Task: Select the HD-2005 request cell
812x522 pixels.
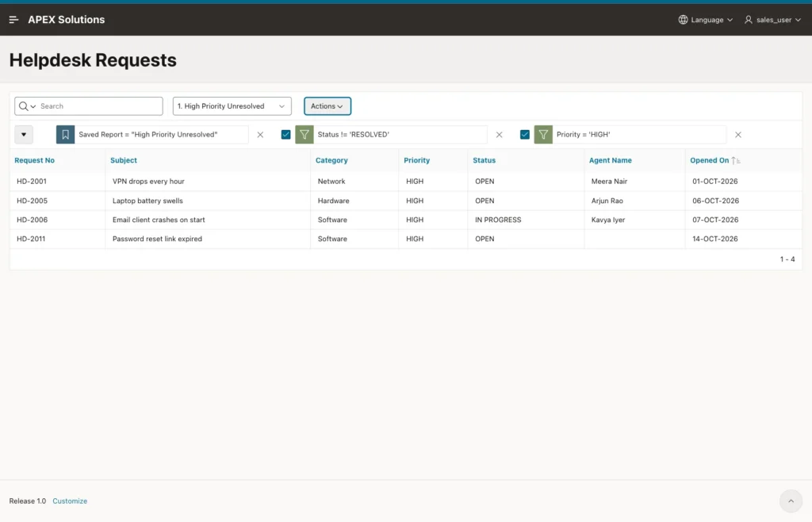Action: [x=32, y=201]
